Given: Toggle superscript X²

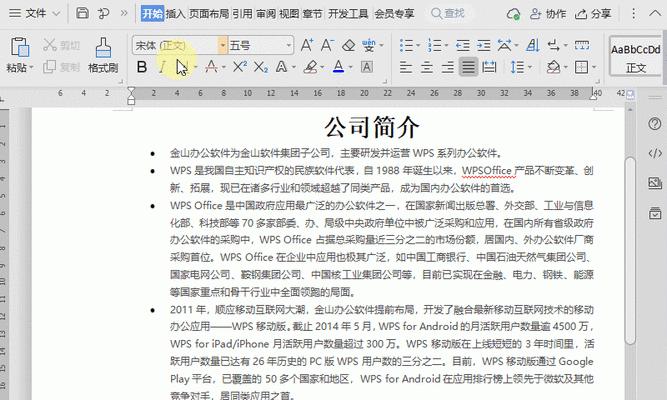Looking at the screenshot, I should point(239,67).
